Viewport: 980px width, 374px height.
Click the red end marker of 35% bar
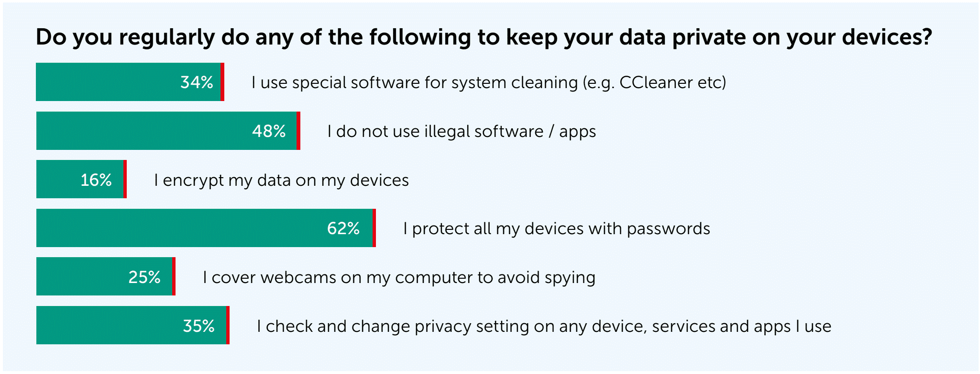(x=228, y=326)
